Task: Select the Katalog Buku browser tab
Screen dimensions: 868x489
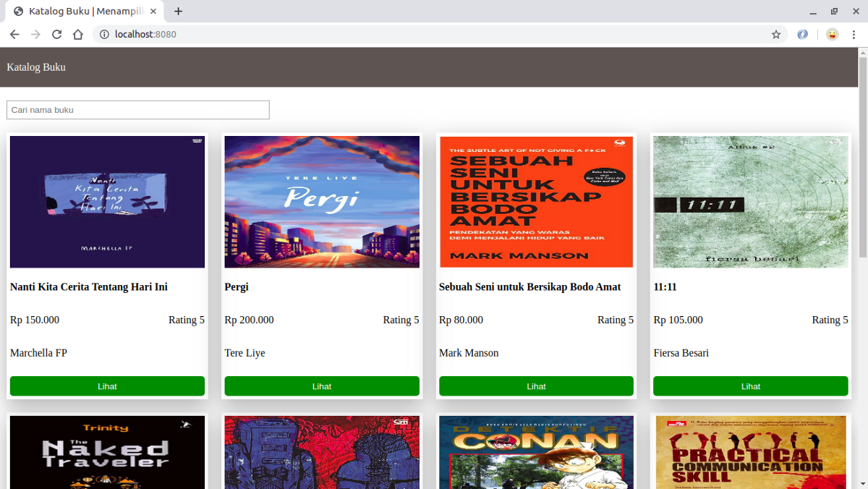Action: coord(85,12)
